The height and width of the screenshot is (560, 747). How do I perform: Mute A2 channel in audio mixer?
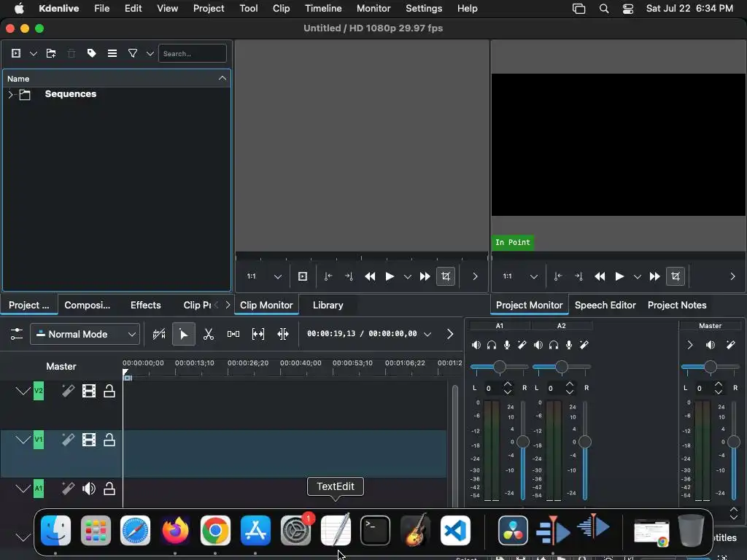pyautogui.click(x=538, y=345)
